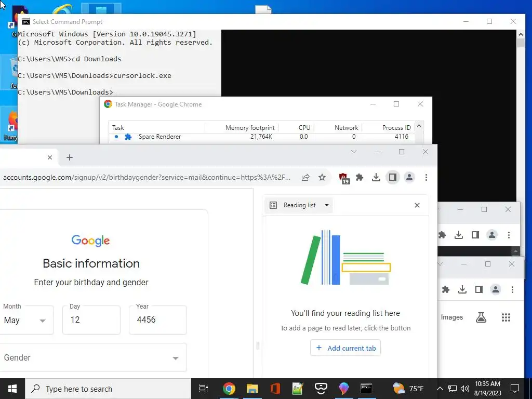Open the Month dropdown showing May

pyautogui.click(x=26, y=320)
